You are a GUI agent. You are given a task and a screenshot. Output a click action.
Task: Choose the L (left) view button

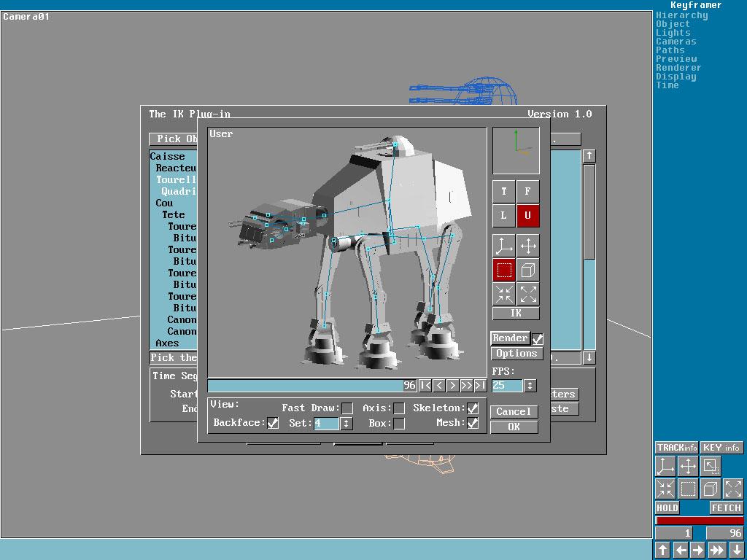[503, 215]
